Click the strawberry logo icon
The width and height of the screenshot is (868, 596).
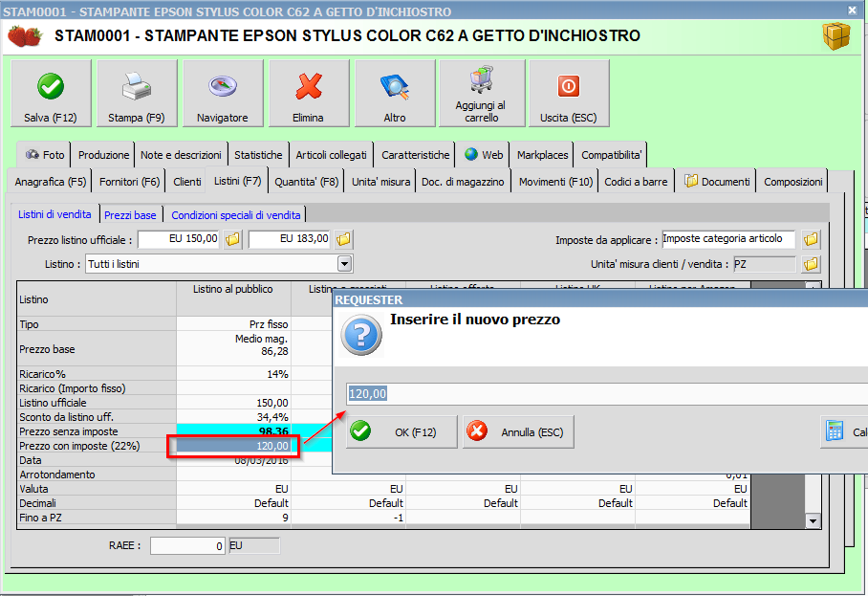click(x=25, y=36)
